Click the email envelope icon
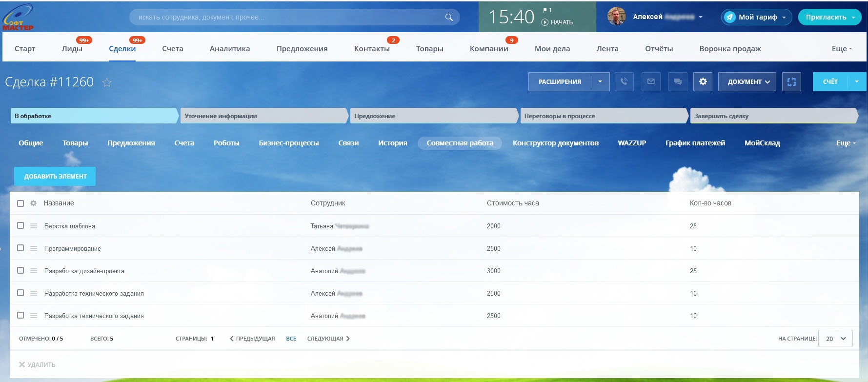The height and width of the screenshot is (382, 868). point(651,82)
